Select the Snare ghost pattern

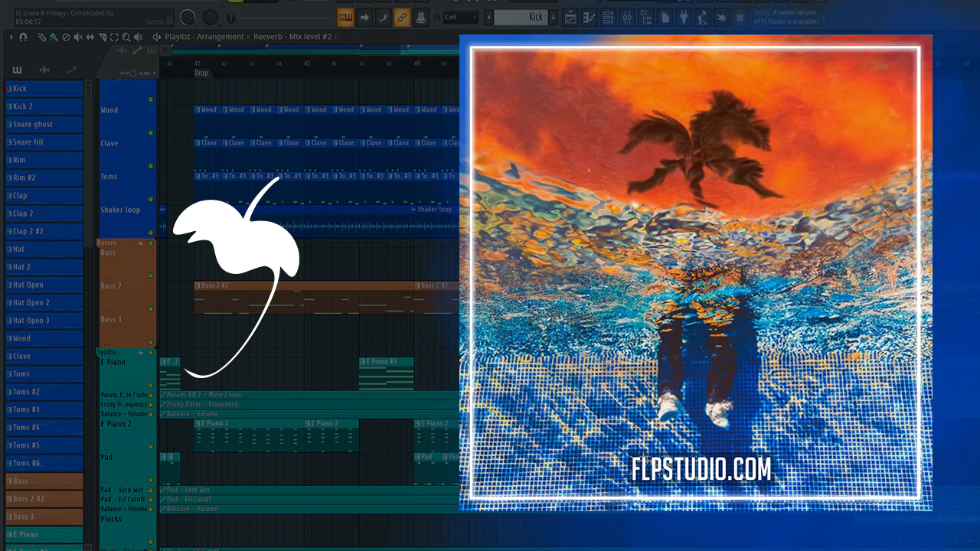click(44, 124)
